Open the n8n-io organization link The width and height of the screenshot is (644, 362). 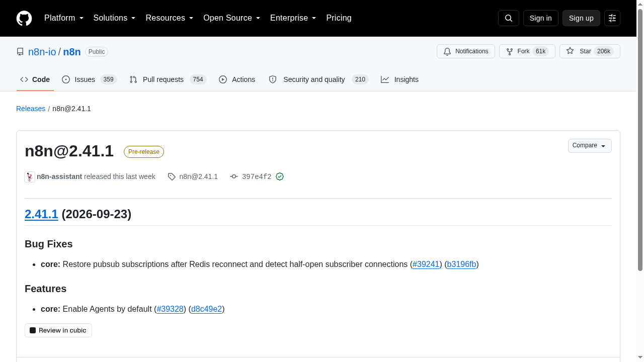coord(42,52)
